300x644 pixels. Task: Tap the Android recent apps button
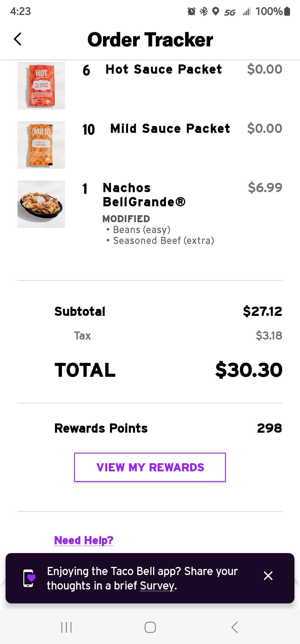pyautogui.click(x=66, y=627)
